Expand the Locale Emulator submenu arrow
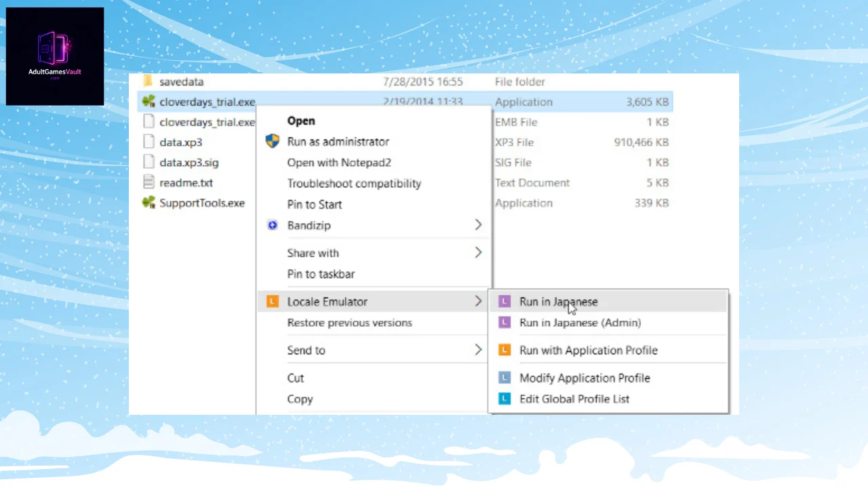 pos(478,302)
